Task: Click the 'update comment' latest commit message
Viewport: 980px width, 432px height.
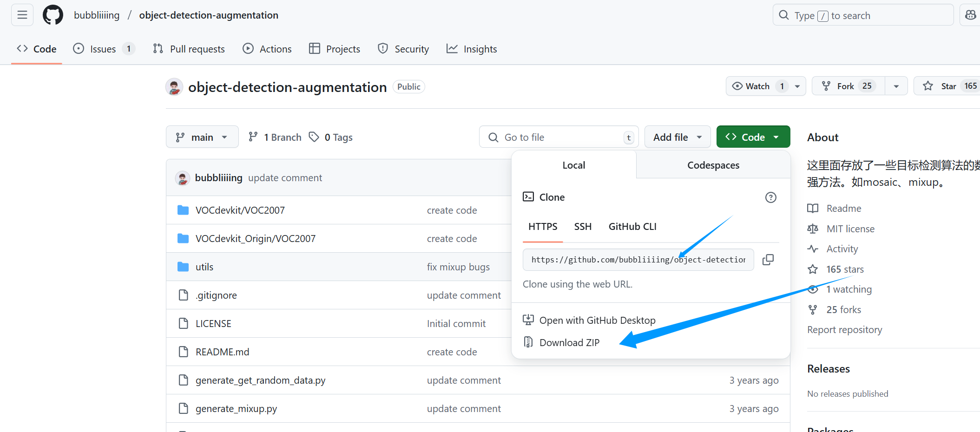Action: [285, 178]
